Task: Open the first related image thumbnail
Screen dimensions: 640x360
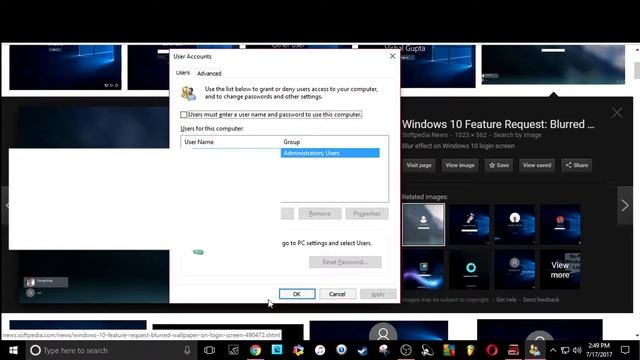Action: tap(423, 225)
